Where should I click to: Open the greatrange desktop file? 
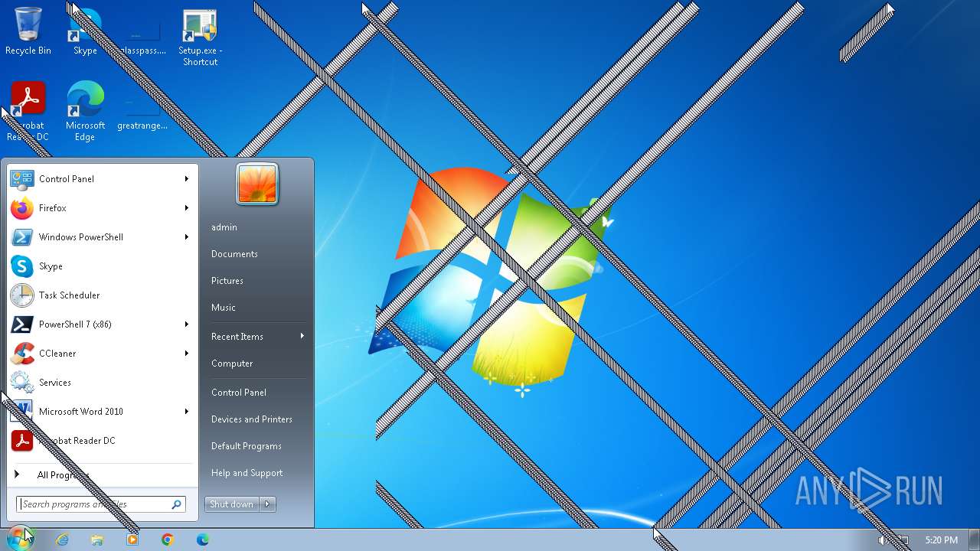[x=142, y=112]
